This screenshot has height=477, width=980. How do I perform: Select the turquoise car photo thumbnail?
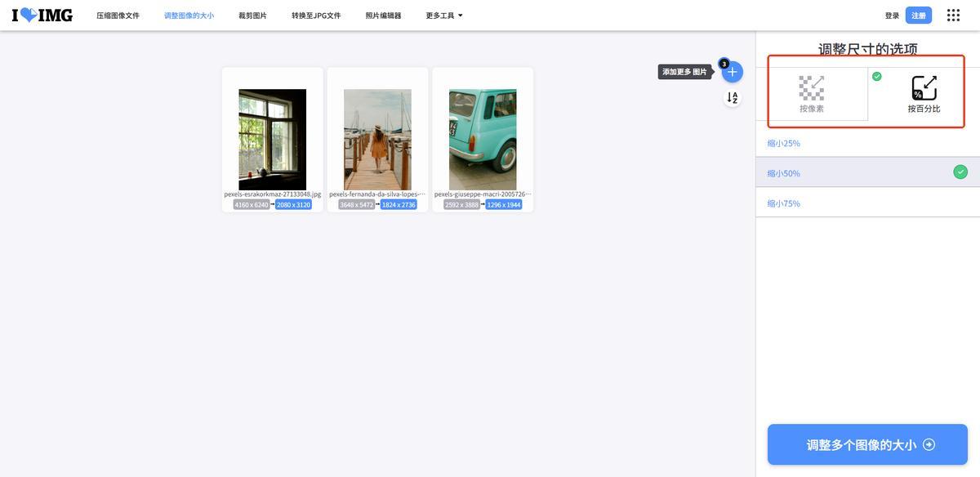pyautogui.click(x=483, y=140)
